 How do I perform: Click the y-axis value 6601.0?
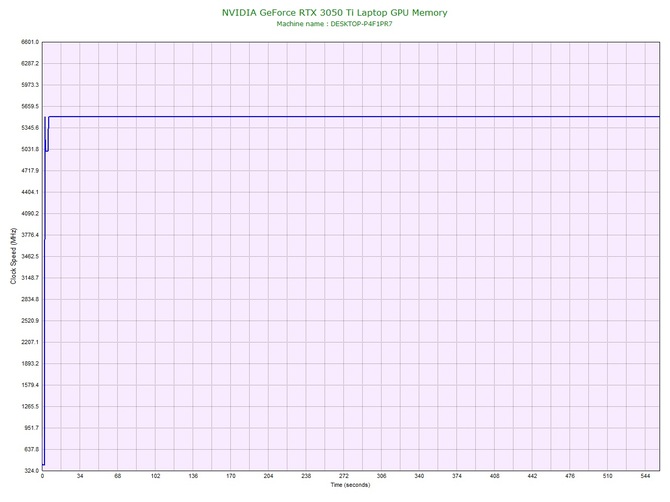(x=30, y=42)
